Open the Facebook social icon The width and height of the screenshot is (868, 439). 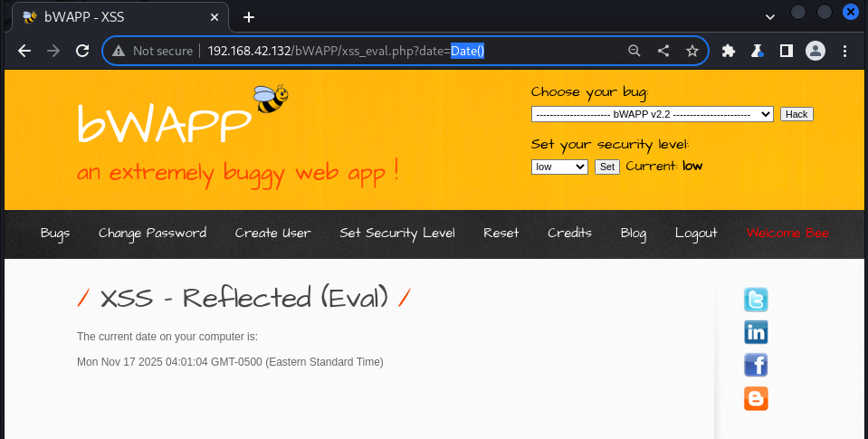point(756,365)
